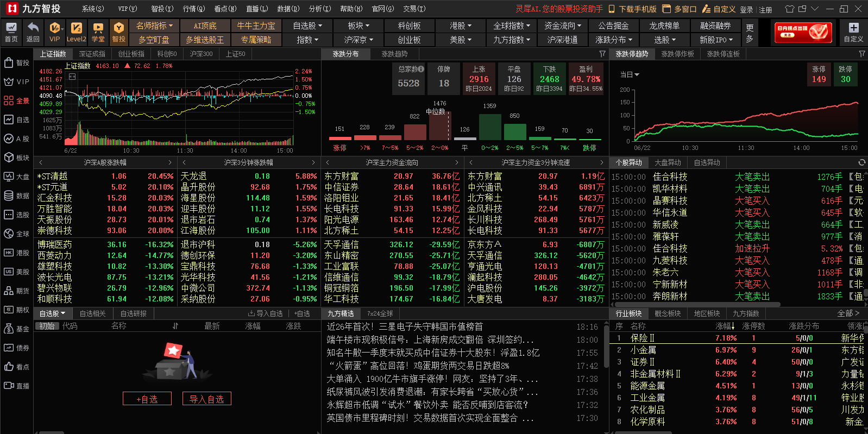Open 期权 options in the left sidebar
The image size is (868, 434).
click(x=16, y=310)
